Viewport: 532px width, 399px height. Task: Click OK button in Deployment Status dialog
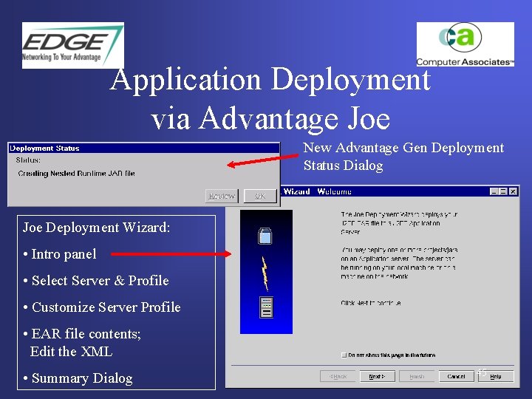coord(260,196)
